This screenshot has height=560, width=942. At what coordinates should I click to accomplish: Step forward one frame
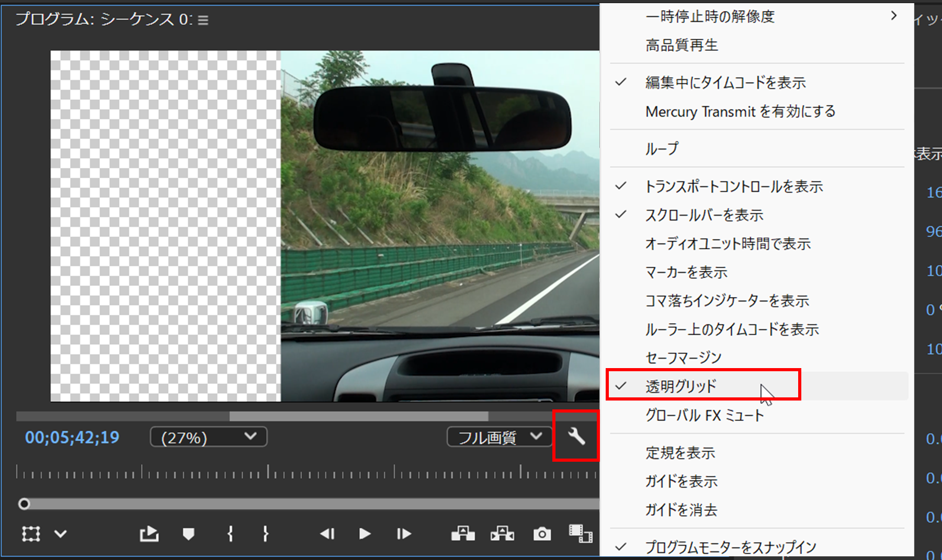403,534
